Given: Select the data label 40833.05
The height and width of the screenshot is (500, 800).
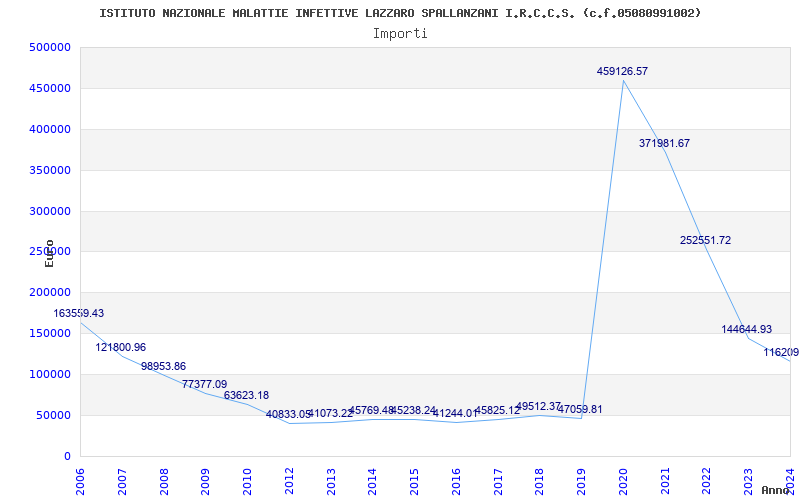Looking at the screenshot, I should click(289, 414).
